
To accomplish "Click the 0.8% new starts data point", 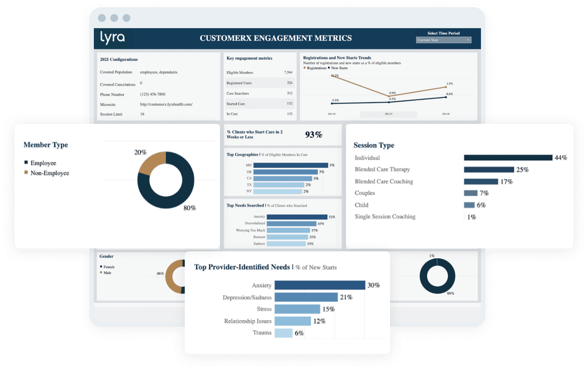I will click(x=446, y=97).
